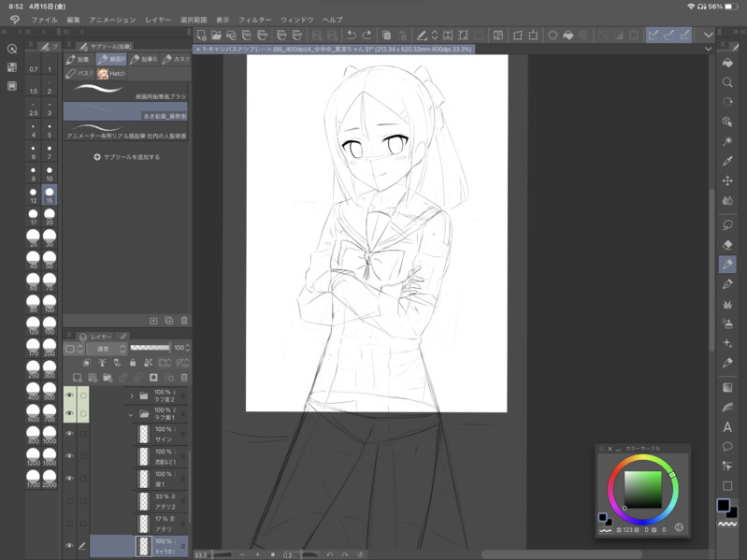Click the Undo arrow in command bar
Viewport: 747px width, 560px height.
[x=352, y=36]
